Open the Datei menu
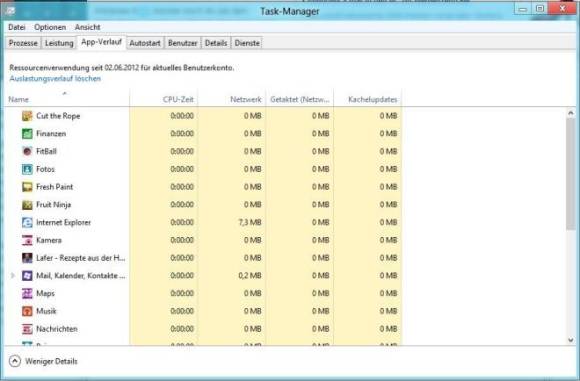The width and height of the screenshot is (580, 381). pyautogui.click(x=17, y=27)
